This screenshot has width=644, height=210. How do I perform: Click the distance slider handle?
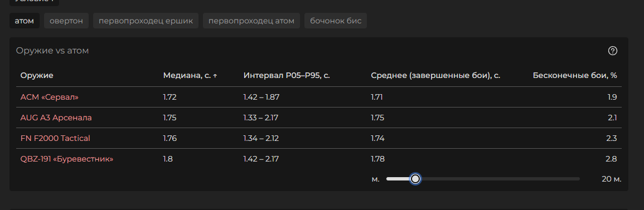pos(415,179)
